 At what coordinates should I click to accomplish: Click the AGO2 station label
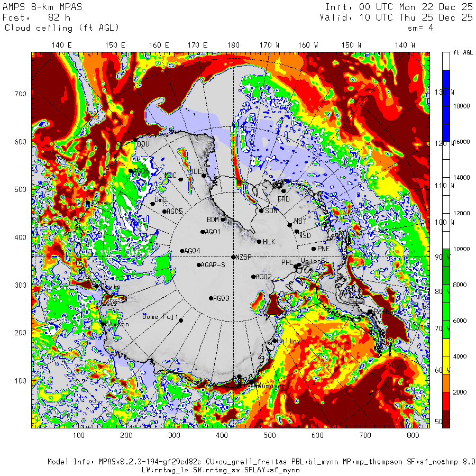[263, 277]
